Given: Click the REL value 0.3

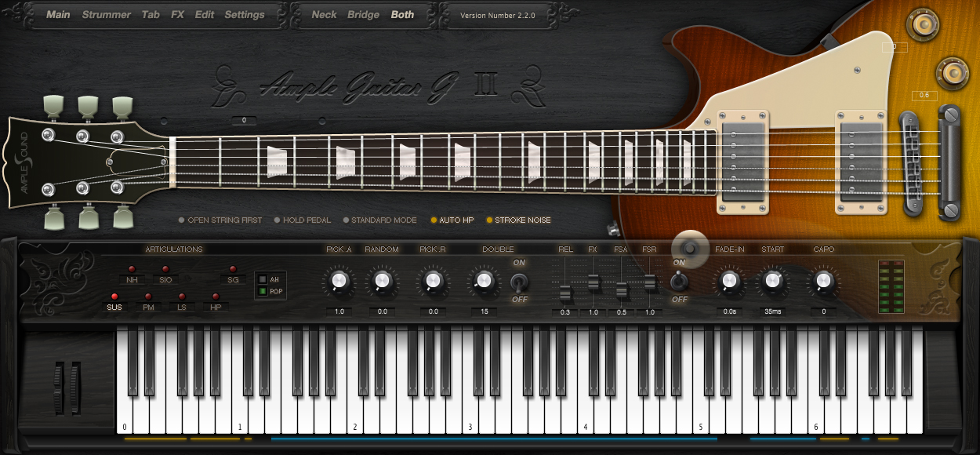Looking at the screenshot, I should [565, 312].
